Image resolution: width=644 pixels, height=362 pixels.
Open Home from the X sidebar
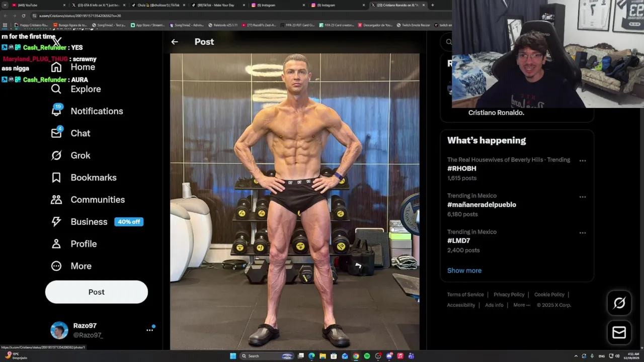coord(73,67)
